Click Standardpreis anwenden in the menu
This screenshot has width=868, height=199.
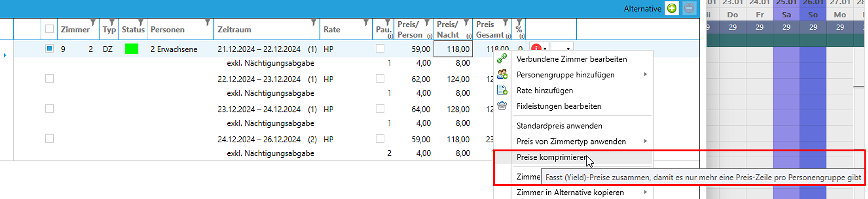pyautogui.click(x=559, y=126)
